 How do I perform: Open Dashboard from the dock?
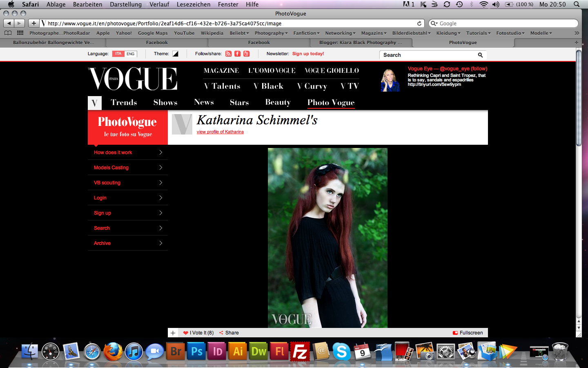[x=50, y=351]
